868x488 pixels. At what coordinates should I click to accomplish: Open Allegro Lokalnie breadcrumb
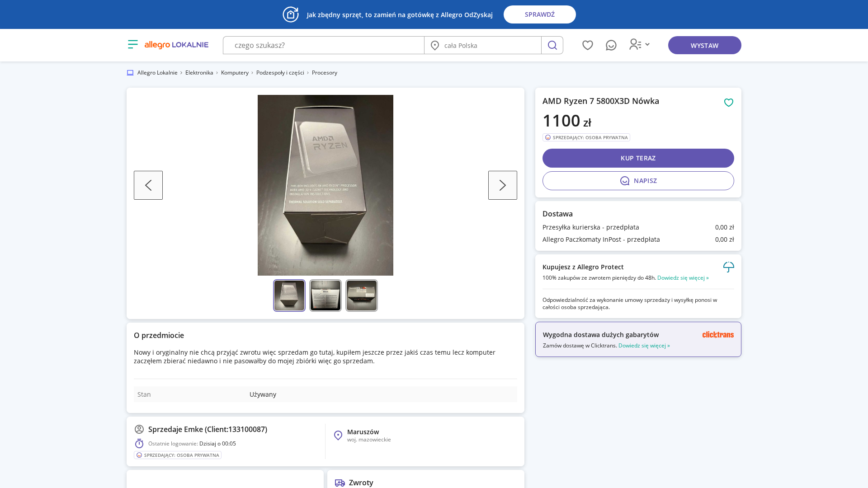pyautogui.click(x=157, y=73)
